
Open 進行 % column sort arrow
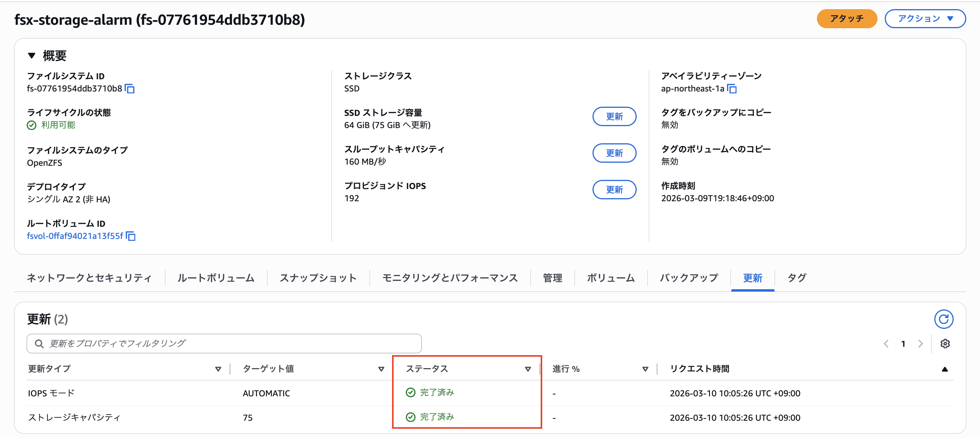point(645,369)
